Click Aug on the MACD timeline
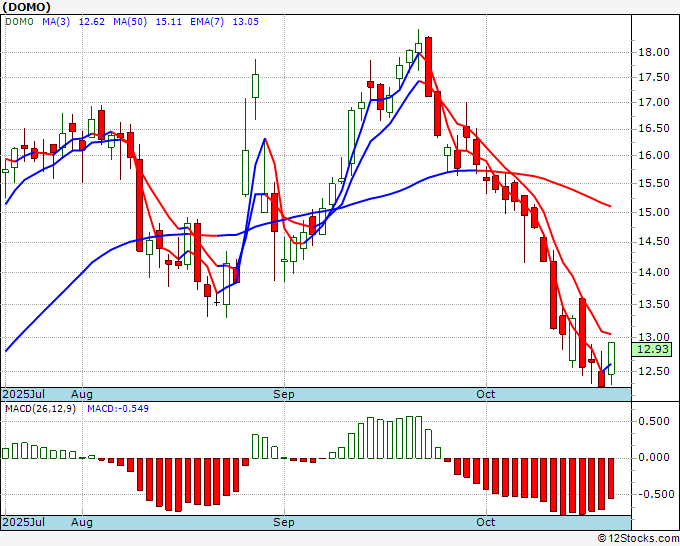Screen dimensions: 680x546 [82, 522]
